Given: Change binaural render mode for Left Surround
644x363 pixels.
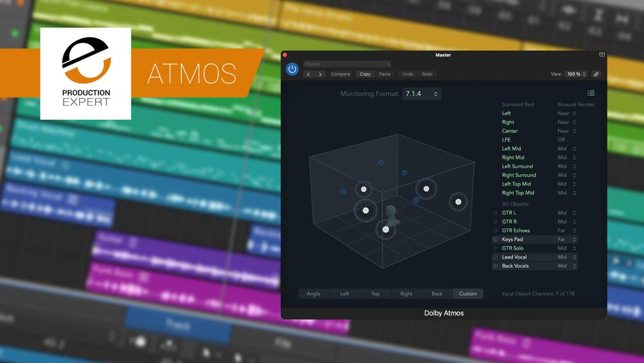Looking at the screenshot, I should 567,166.
